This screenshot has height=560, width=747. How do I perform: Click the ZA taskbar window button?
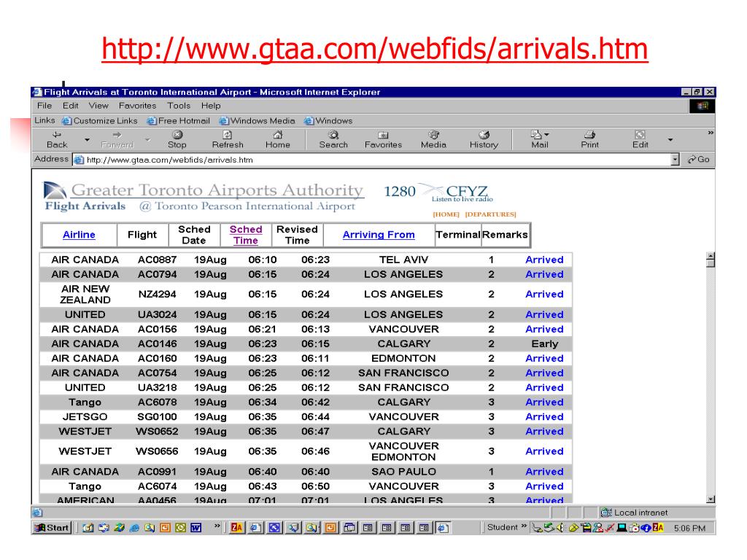coord(237,528)
